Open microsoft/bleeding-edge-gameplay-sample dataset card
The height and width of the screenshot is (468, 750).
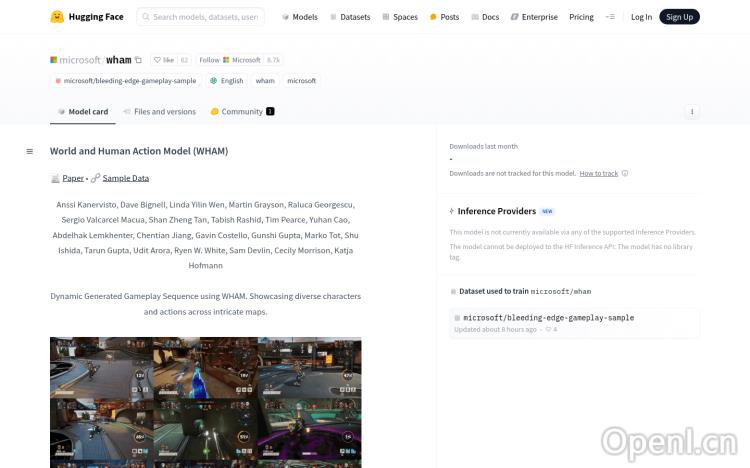click(x=548, y=318)
